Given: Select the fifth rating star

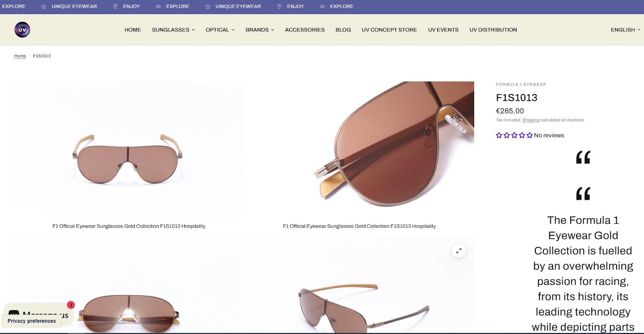Looking at the screenshot, I should pyautogui.click(x=530, y=135).
